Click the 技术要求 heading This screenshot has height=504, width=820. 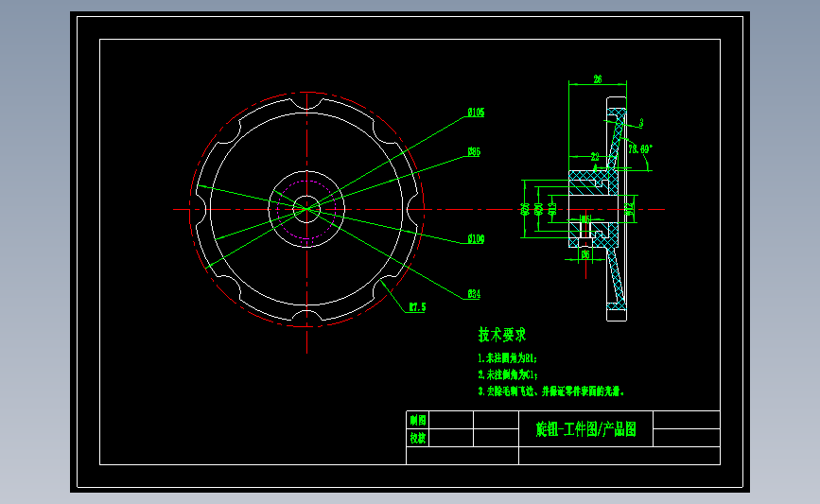[502, 335]
